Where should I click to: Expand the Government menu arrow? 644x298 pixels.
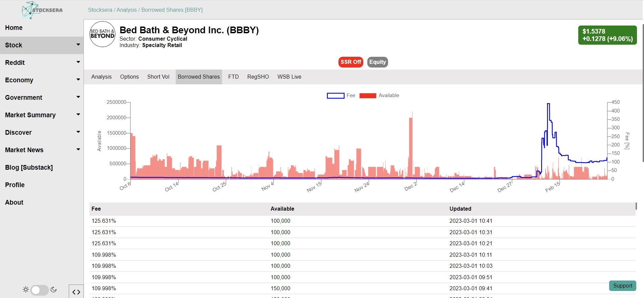coord(78,97)
